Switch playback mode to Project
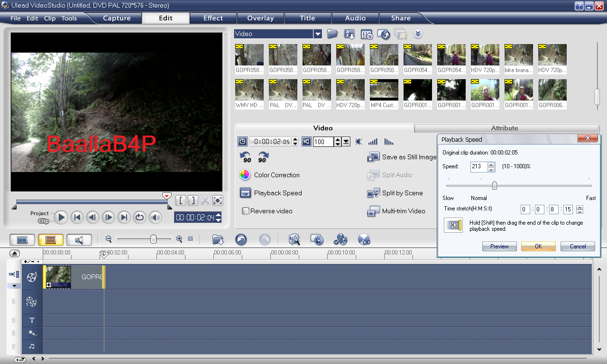Screen dimensions: 607x364 pos(40,213)
